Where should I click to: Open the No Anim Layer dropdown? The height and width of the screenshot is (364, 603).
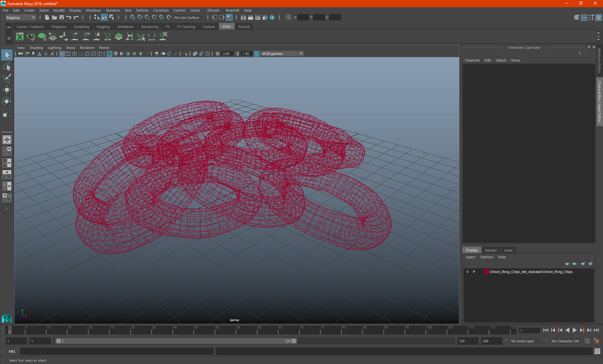[x=525, y=341]
